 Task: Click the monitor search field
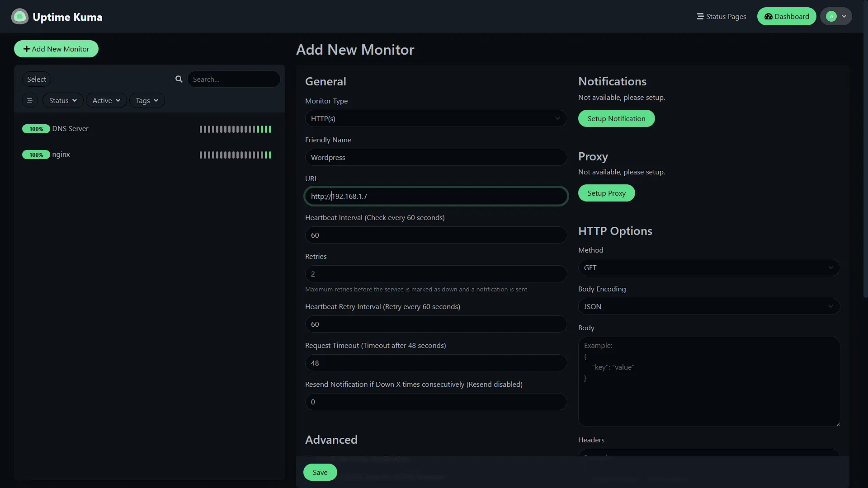click(234, 79)
